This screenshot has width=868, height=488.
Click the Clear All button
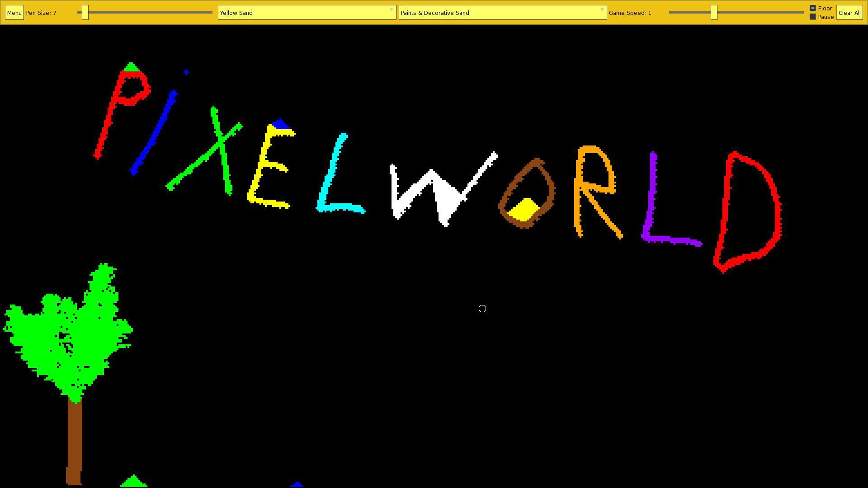tap(849, 13)
